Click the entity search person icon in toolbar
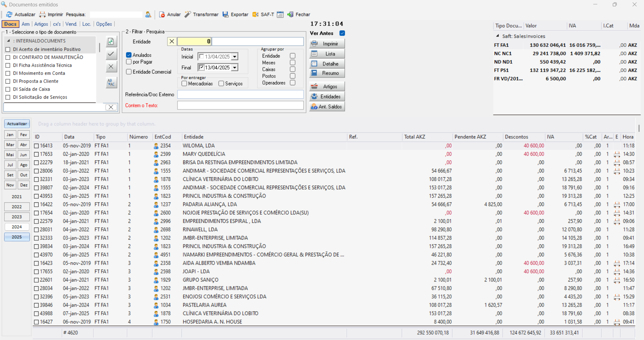The height and width of the screenshot is (340, 644). (x=148, y=15)
